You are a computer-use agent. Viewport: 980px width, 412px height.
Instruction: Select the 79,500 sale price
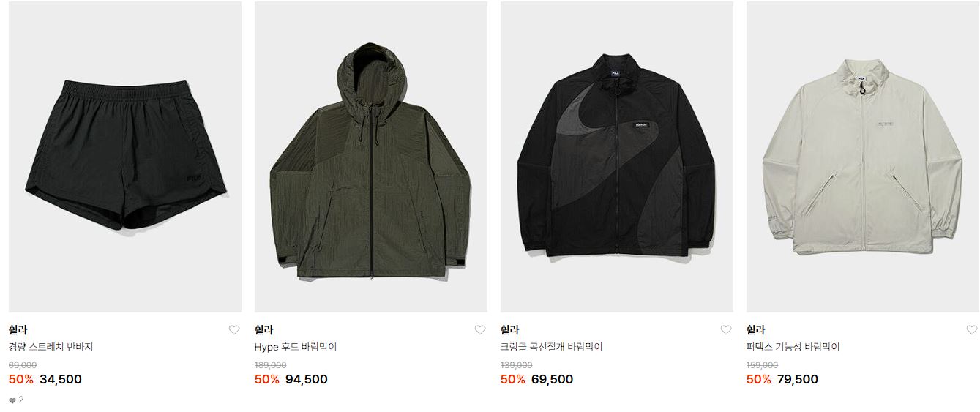coord(798,379)
